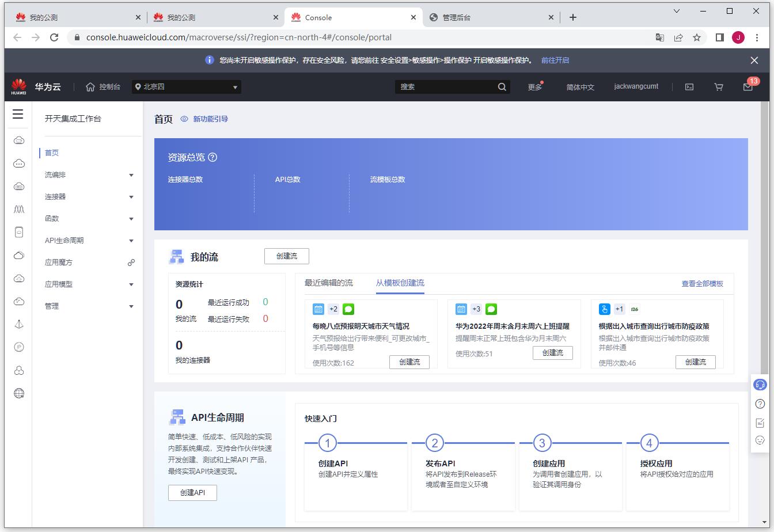Open the Chrome tab search chevron
Screen dimensions: 774x532
677,11
